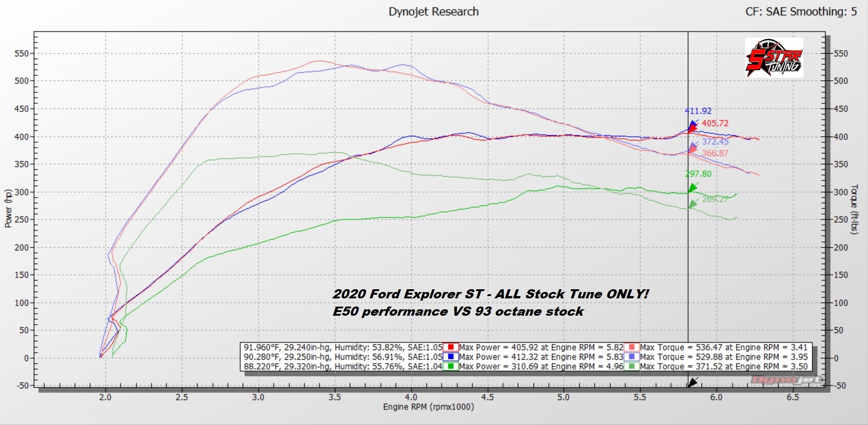Click the green Max Power 310.69 legend swatch

[x=450, y=366]
